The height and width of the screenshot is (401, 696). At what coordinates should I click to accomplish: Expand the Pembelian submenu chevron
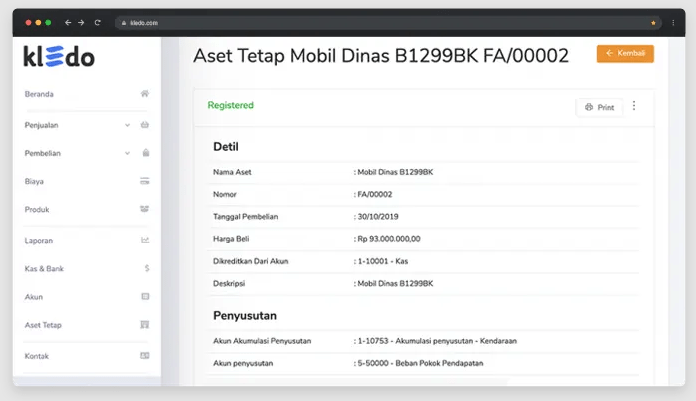coord(127,153)
